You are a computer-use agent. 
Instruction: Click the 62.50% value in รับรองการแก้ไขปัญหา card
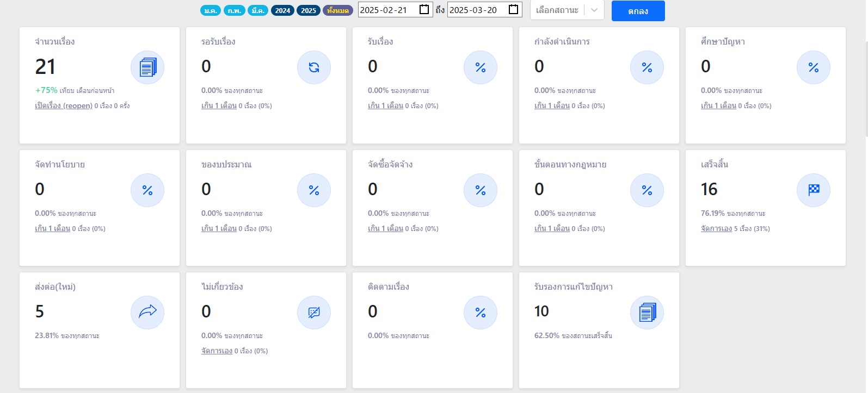tap(547, 335)
